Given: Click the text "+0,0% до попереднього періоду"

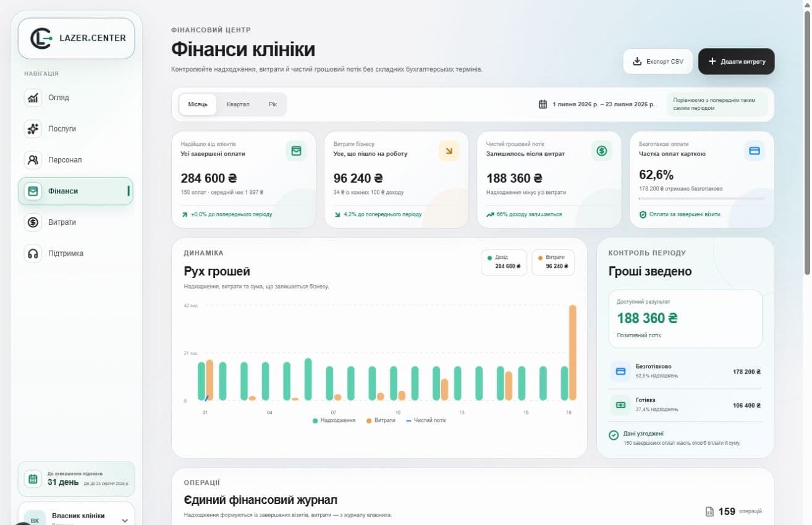Looking at the screenshot, I should (231, 214).
